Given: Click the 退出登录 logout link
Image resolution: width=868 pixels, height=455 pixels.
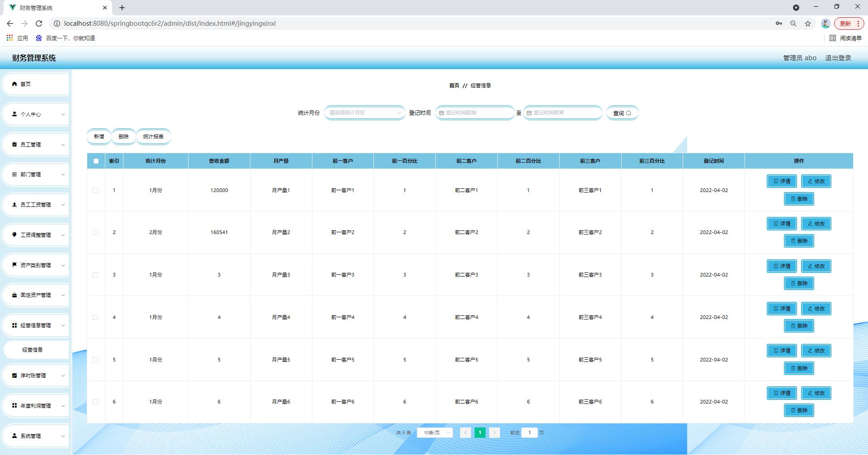Looking at the screenshot, I should 838,58.
